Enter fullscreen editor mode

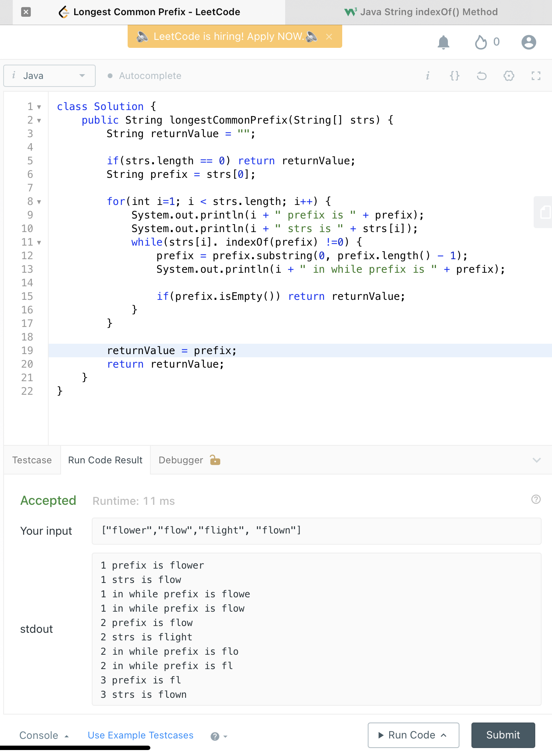click(x=536, y=76)
